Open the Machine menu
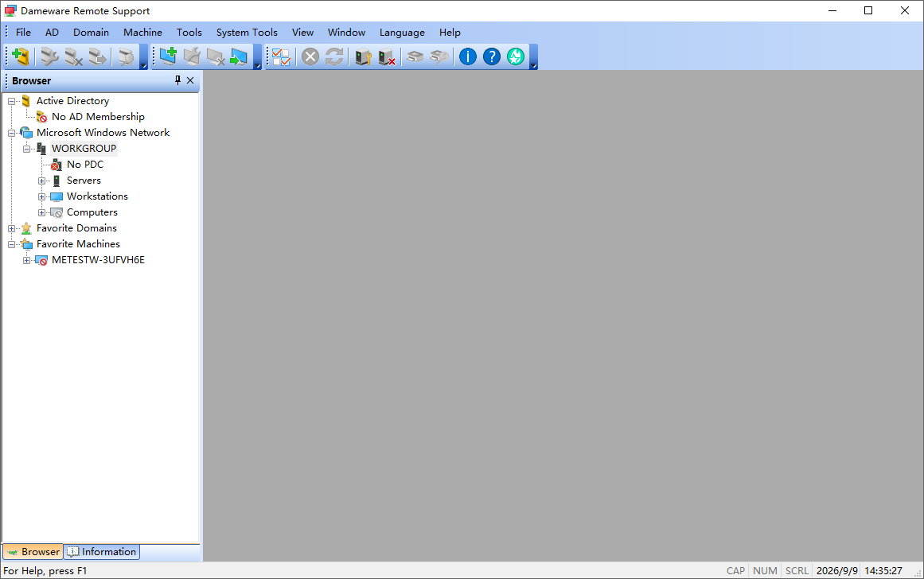The image size is (924, 579). (x=142, y=33)
